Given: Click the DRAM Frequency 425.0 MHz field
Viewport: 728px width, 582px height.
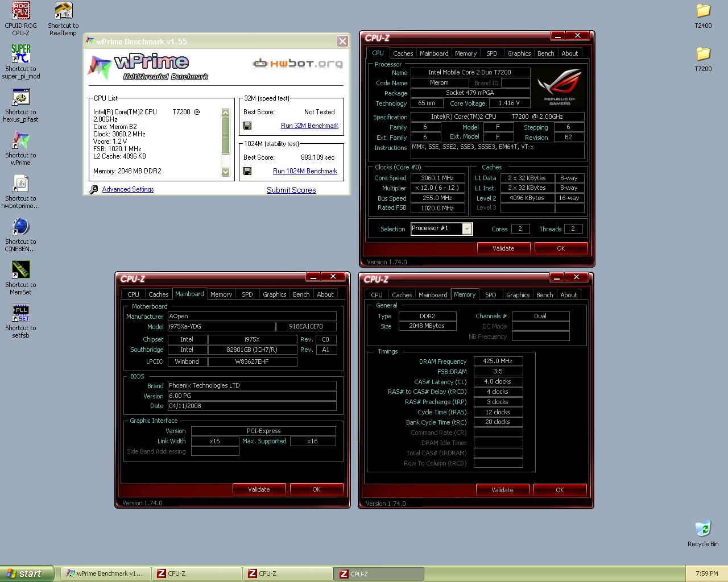Looking at the screenshot, I should tap(498, 361).
